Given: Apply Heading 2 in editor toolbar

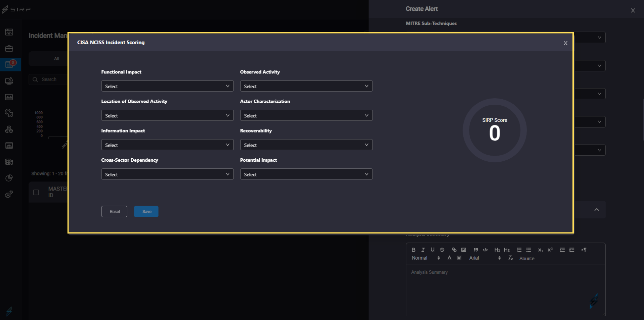Looking at the screenshot, I should coord(507,250).
